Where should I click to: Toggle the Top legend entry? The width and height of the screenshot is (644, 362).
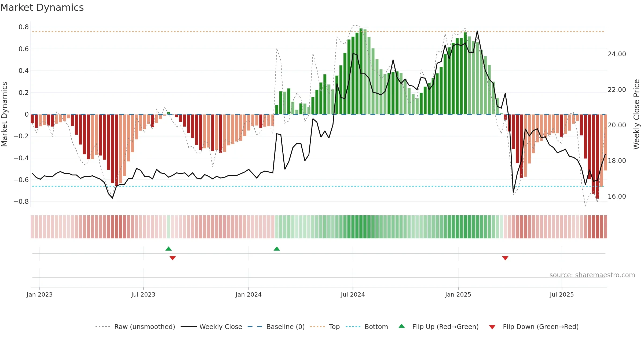pos(325,327)
